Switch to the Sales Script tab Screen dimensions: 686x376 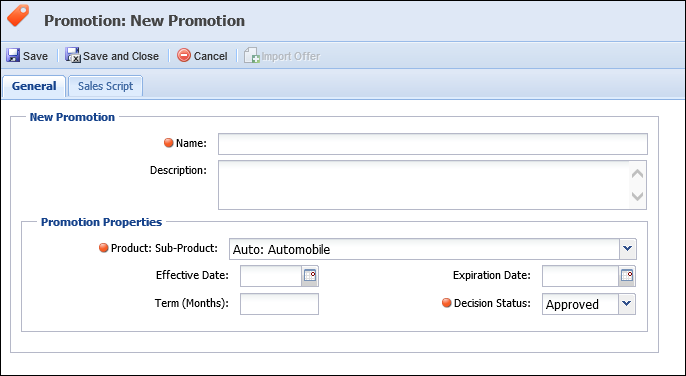105,86
